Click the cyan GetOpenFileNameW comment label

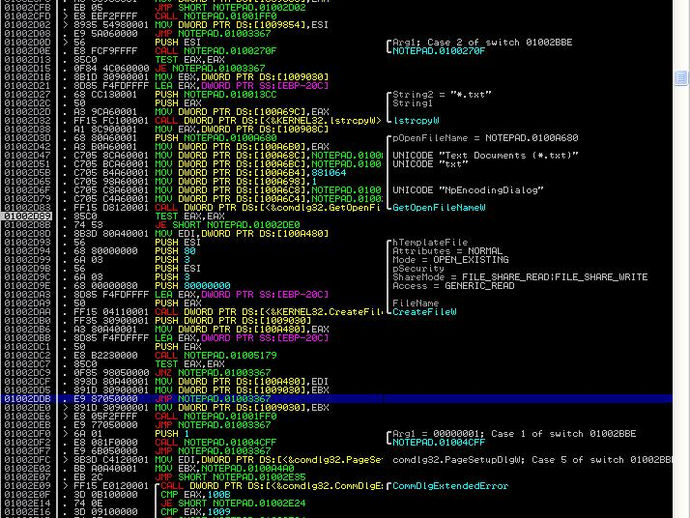(439, 208)
